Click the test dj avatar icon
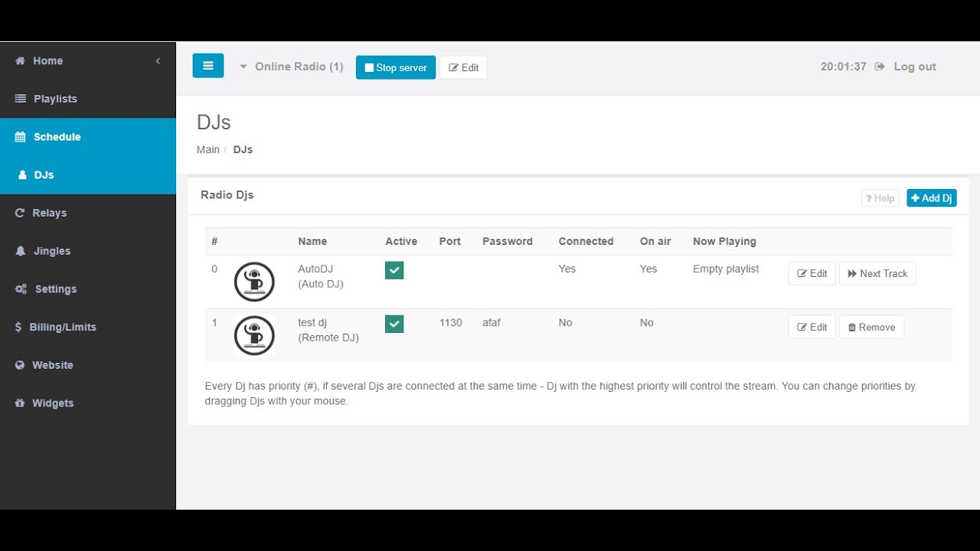Viewport: 980px width, 551px height. point(254,335)
